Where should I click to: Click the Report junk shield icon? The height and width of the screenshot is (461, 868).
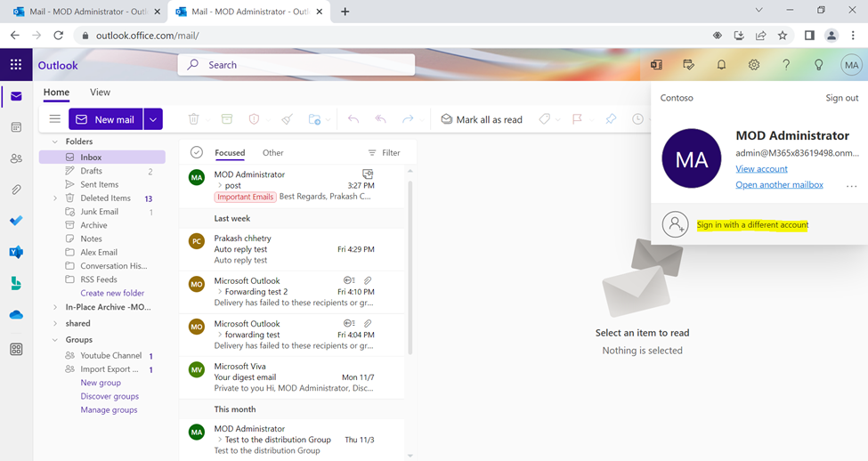254,119
